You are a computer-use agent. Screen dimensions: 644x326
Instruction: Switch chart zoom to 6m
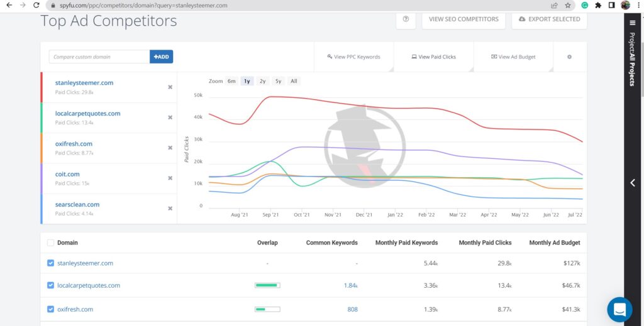pos(231,81)
